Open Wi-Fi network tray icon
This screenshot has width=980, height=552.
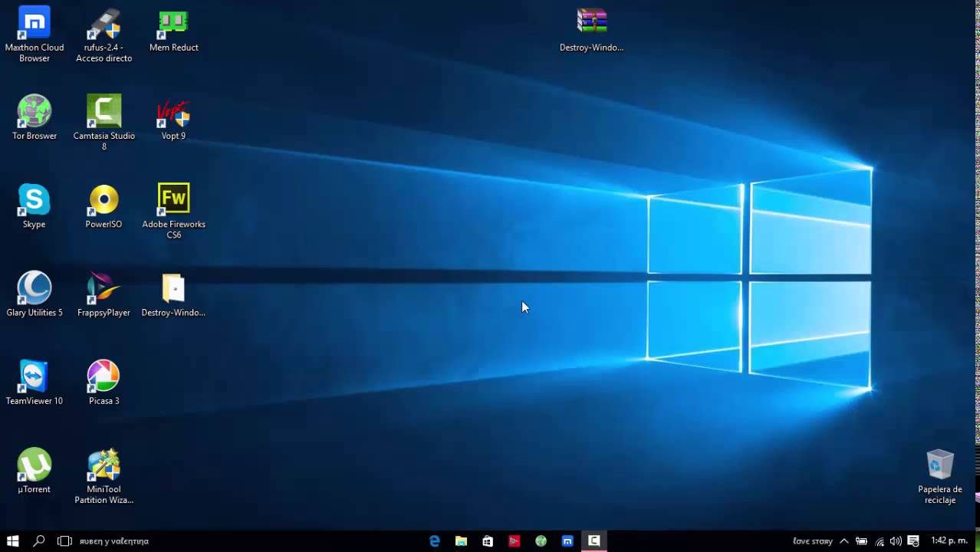(x=879, y=540)
